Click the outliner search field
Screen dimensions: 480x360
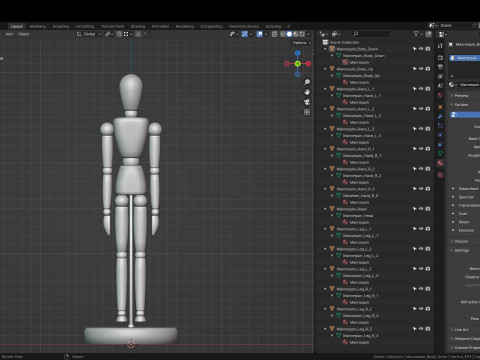(x=371, y=34)
